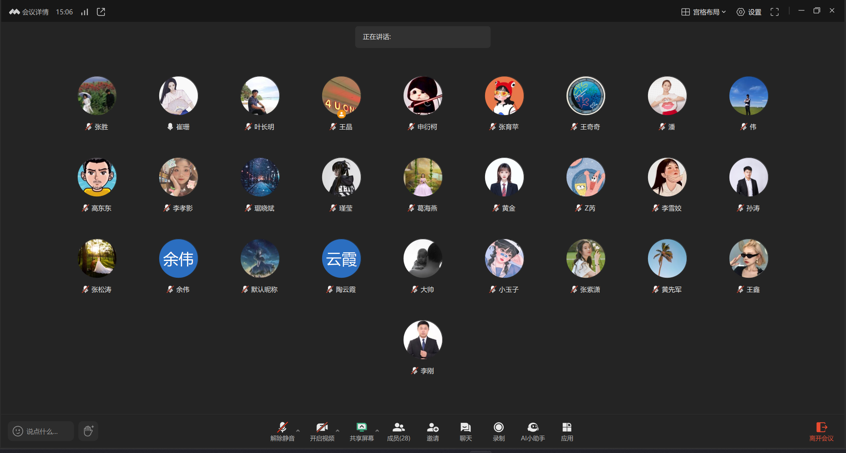Click the muted mic icon beside 孙涛
Screen dimensions: 846x453
740,208
